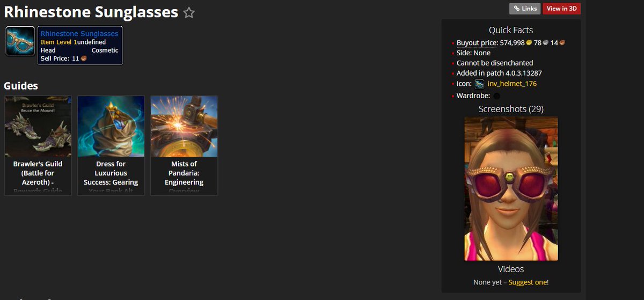
Task: Click the Rhinestone Sunglasses tooltip name
Action: pos(79,33)
